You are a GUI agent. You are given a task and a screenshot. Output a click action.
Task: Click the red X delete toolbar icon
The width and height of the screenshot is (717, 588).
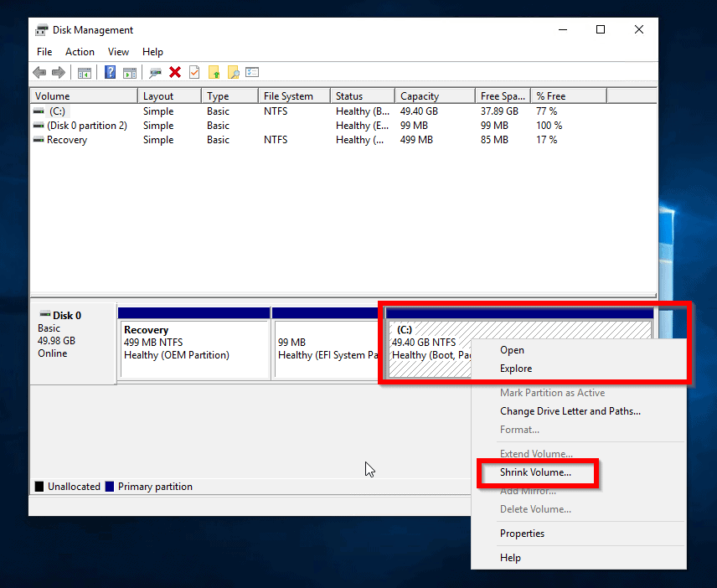[175, 73]
